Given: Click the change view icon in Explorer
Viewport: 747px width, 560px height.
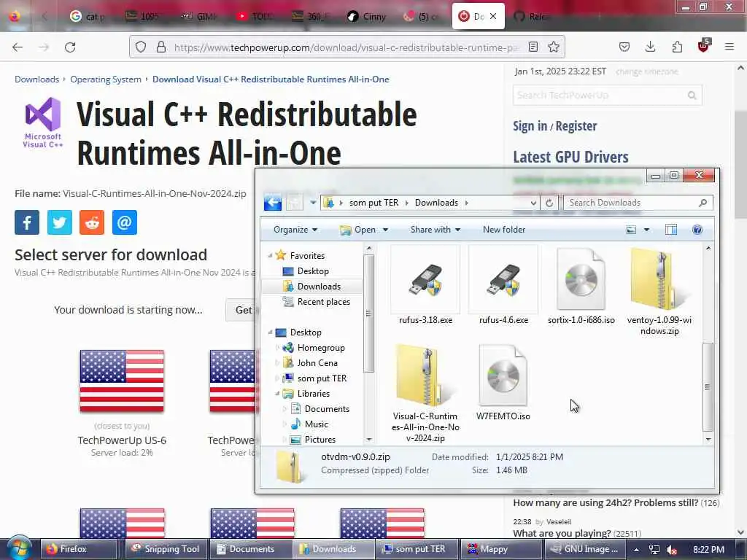Looking at the screenshot, I should 631,230.
